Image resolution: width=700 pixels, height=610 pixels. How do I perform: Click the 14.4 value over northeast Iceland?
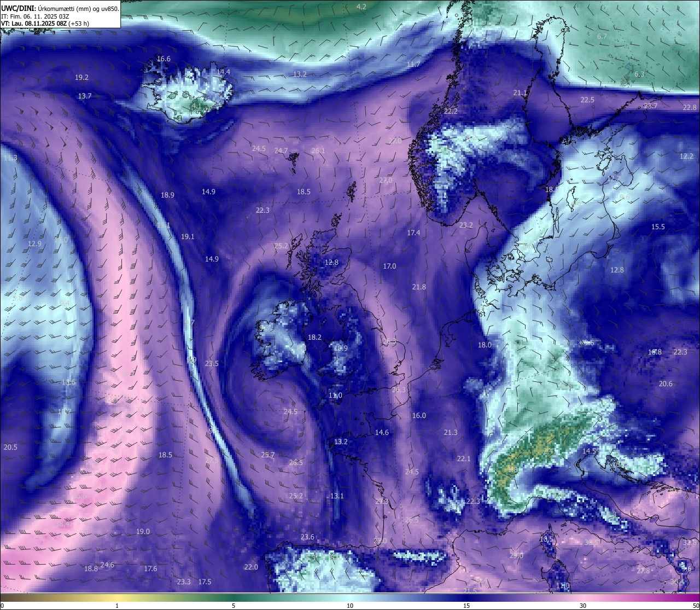coord(223,72)
